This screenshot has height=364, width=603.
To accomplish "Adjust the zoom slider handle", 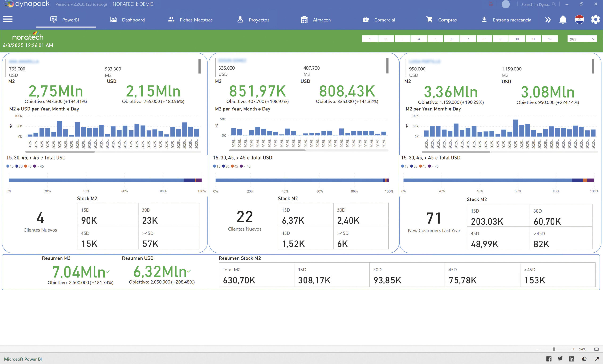I will [554, 349].
